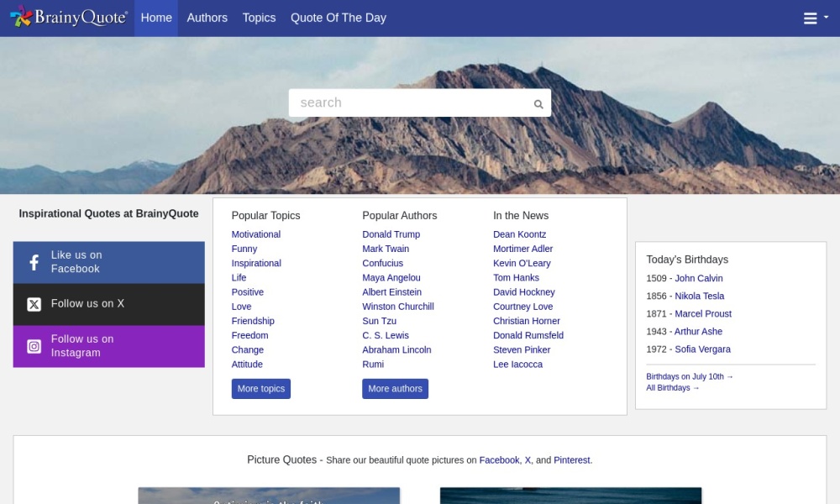The image size is (840, 504).
Task: Open Sofia Vergara birthday link
Action: 702,349
